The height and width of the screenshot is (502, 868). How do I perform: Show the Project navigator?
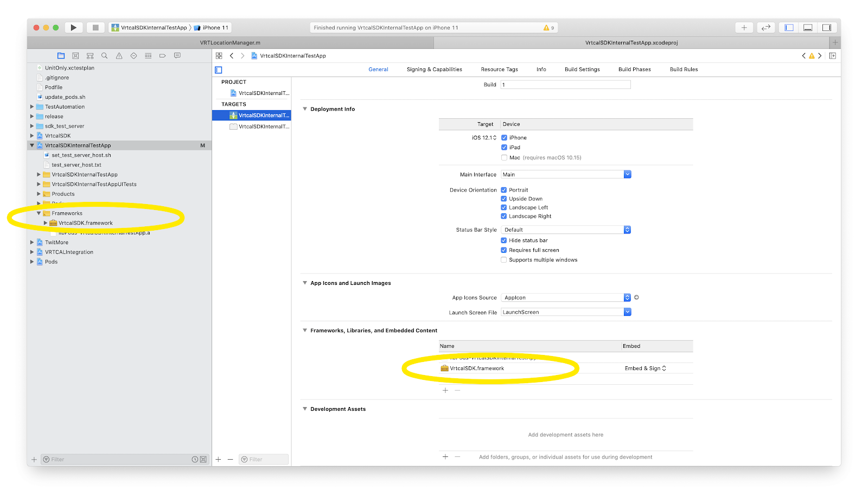click(61, 56)
